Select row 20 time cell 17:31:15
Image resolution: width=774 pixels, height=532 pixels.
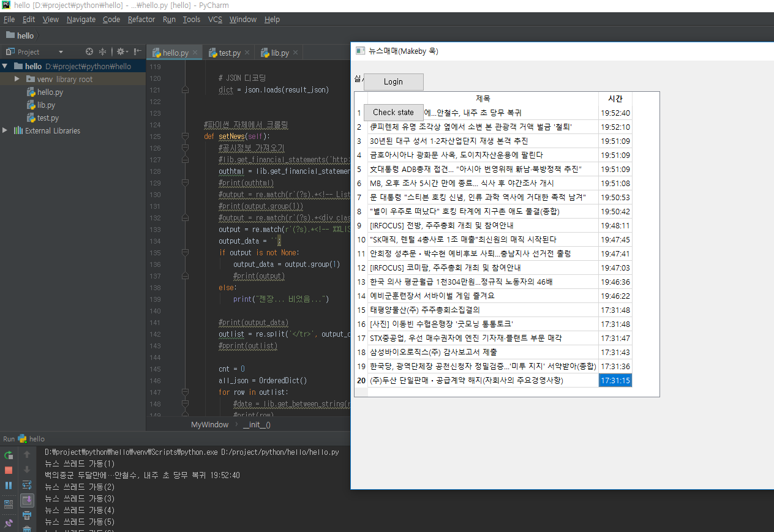click(615, 380)
